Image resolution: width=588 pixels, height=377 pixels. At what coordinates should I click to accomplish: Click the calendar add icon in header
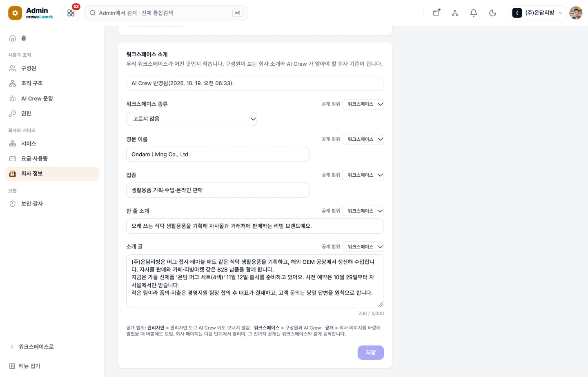437,13
